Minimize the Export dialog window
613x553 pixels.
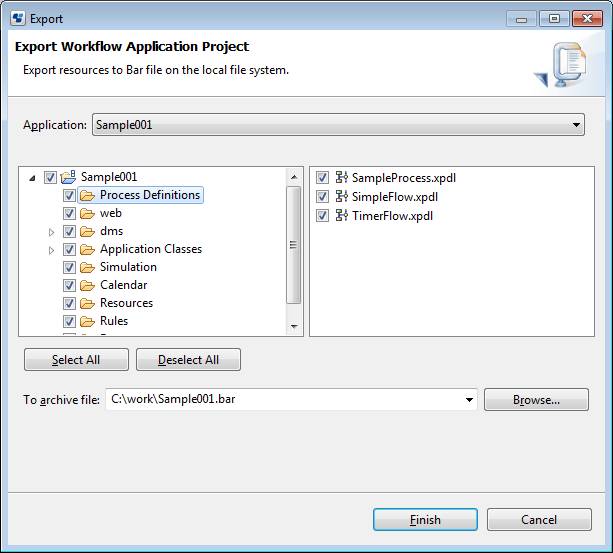(522, 19)
